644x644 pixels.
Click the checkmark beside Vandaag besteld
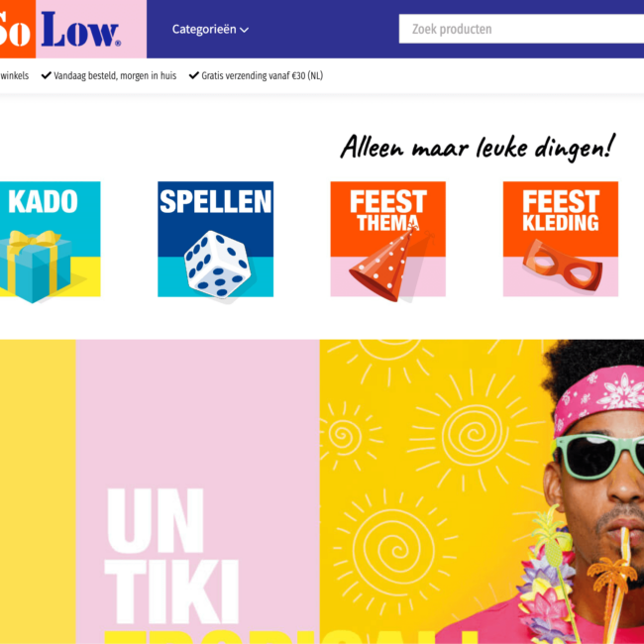click(x=47, y=75)
